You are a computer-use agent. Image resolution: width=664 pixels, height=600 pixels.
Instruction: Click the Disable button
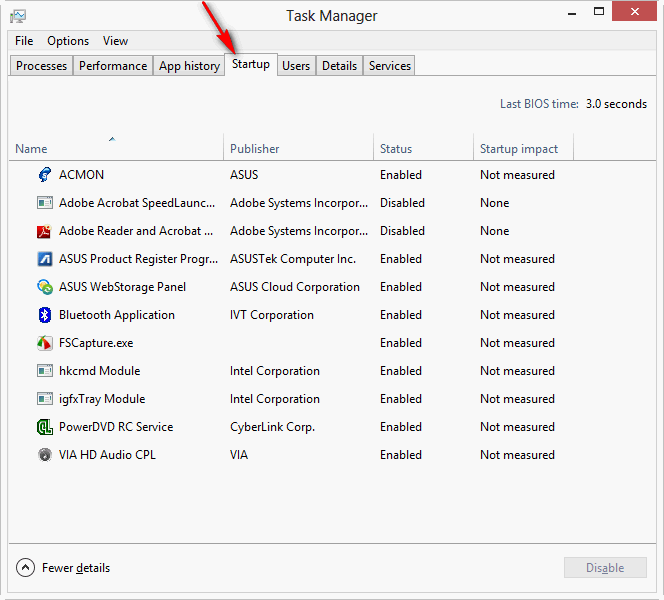pyautogui.click(x=605, y=567)
